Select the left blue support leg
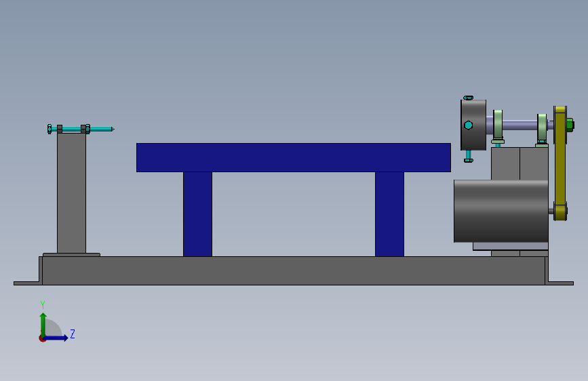Viewport: 588px width, 381px height. click(x=197, y=214)
